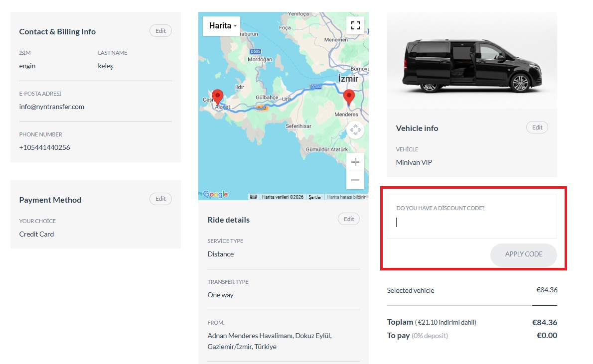Image resolution: width=593 pixels, height=364 pixels.
Task: Edit the Ride details section
Action: 348,219
